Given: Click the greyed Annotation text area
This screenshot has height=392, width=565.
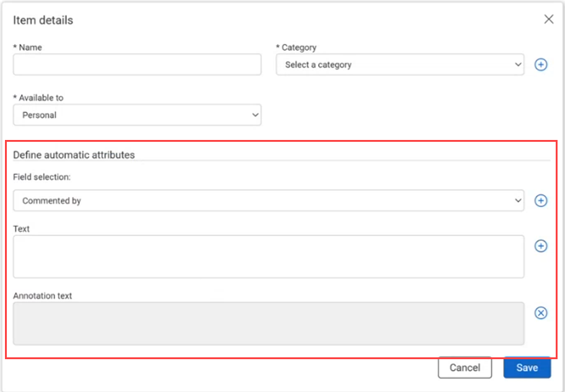Looking at the screenshot, I should [x=268, y=323].
